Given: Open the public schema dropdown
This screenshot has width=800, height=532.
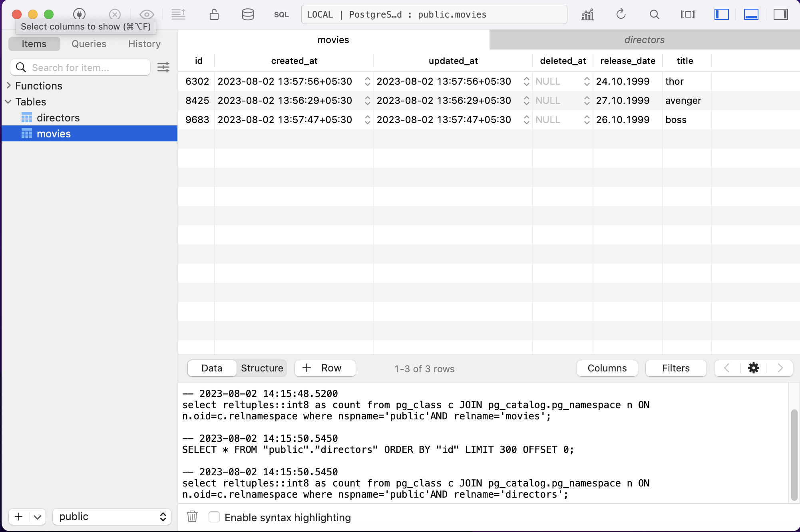Looking at the screenshot, I should (x=112, y=516).
